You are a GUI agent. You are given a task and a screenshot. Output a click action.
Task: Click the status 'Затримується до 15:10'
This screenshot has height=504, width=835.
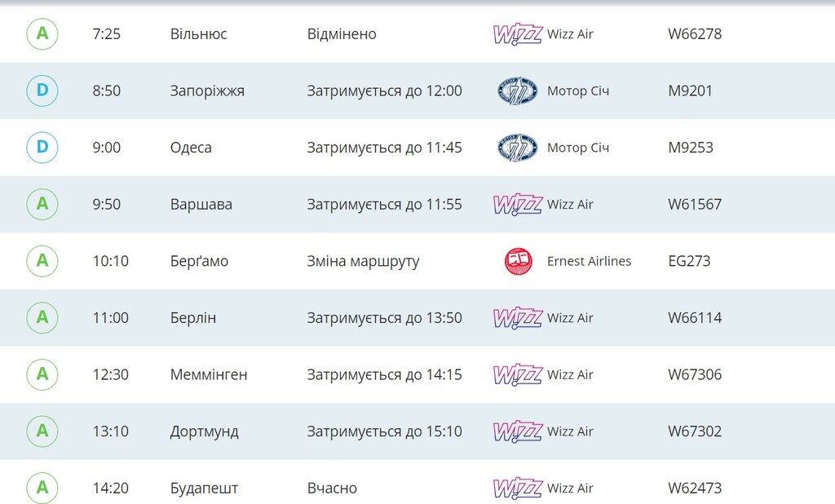[x=384, y=431]
